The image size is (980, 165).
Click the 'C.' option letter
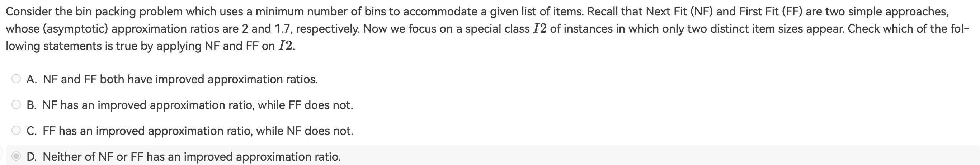coord(32,131)
